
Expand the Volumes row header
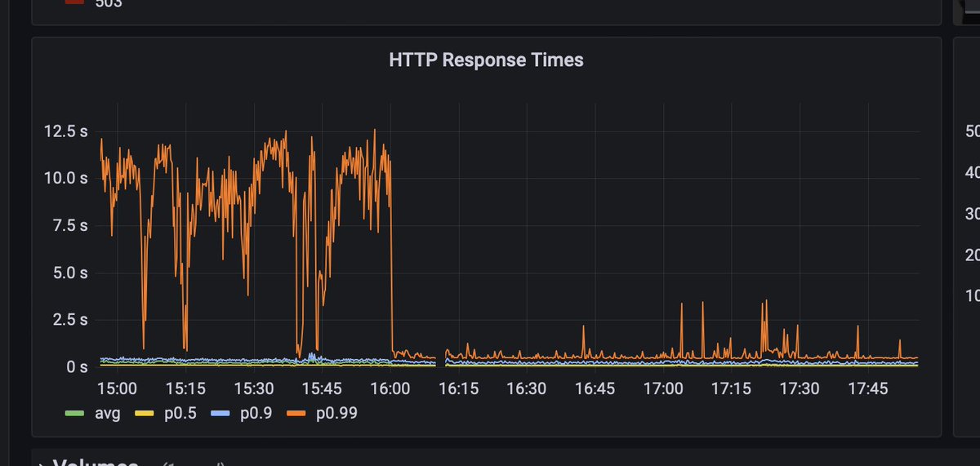pos(94,462)
